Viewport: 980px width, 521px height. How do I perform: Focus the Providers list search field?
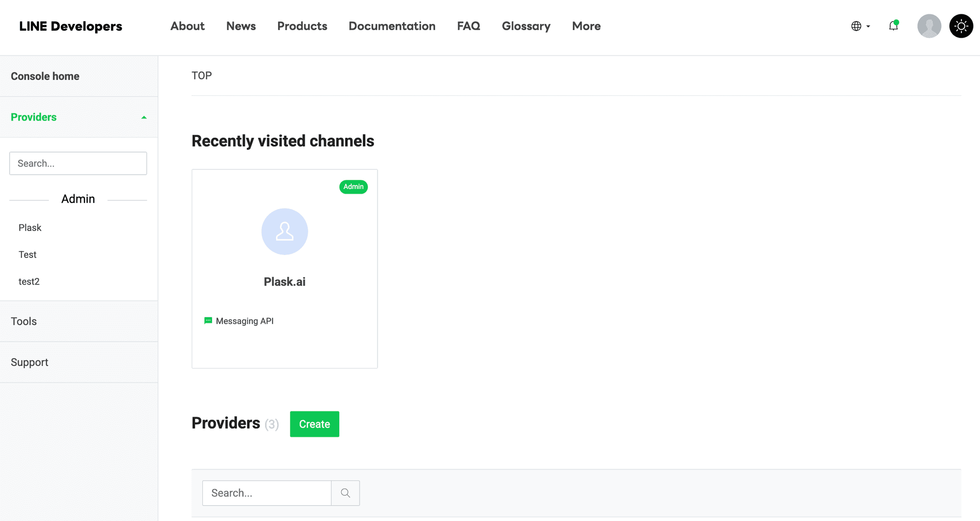point(267,493)
